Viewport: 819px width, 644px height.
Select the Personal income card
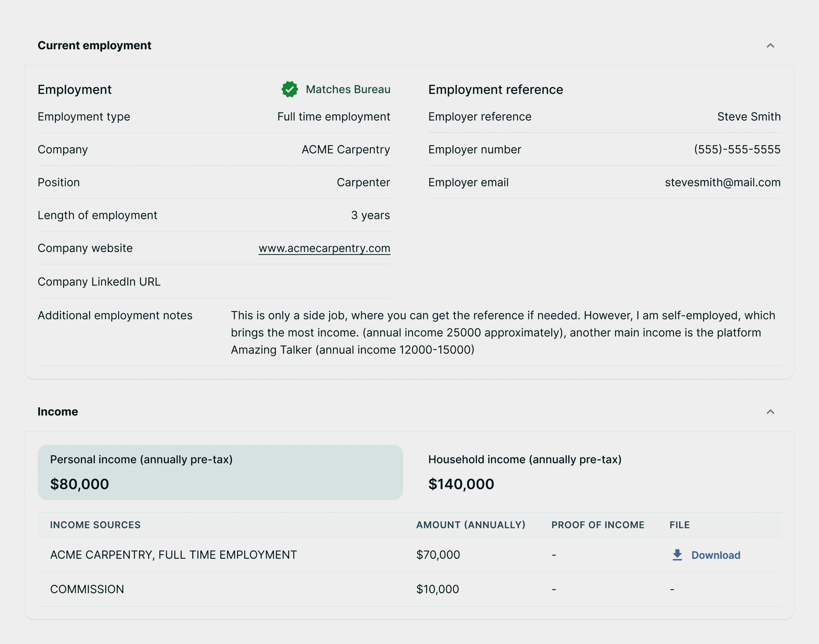click(220, 472)
